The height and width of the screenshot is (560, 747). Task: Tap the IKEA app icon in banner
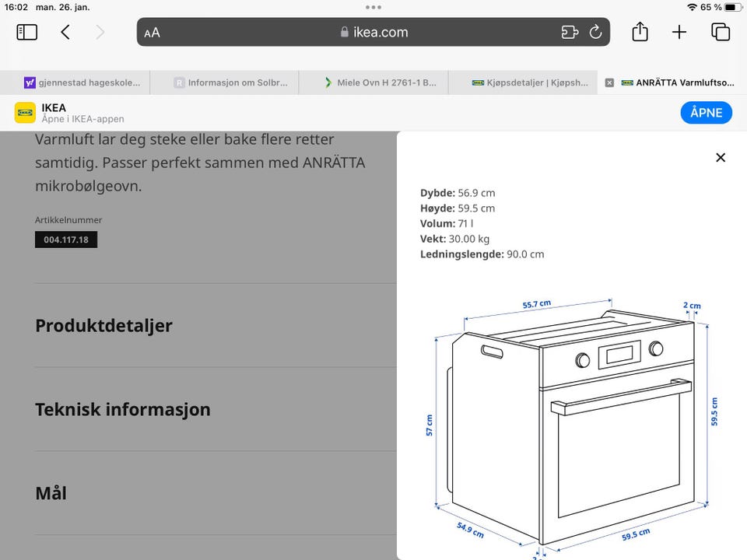25,113
